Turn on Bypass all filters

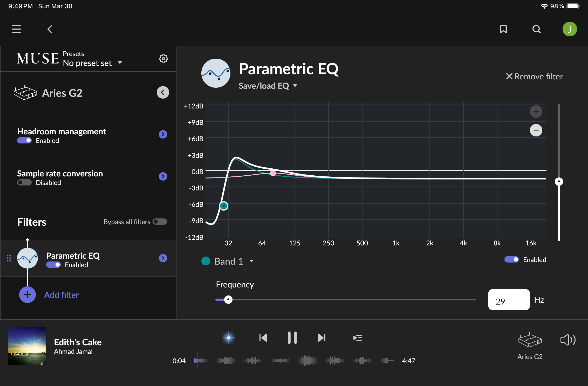pos(160,222)
